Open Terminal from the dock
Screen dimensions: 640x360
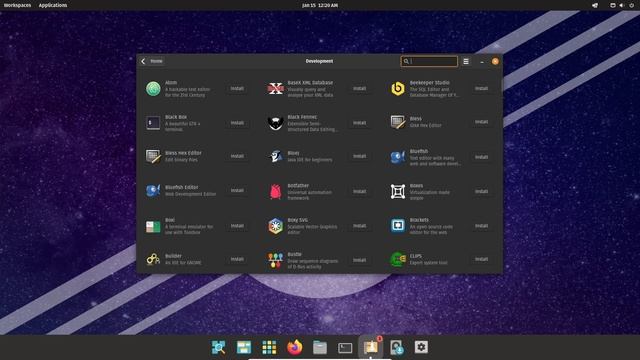point(345,348)
